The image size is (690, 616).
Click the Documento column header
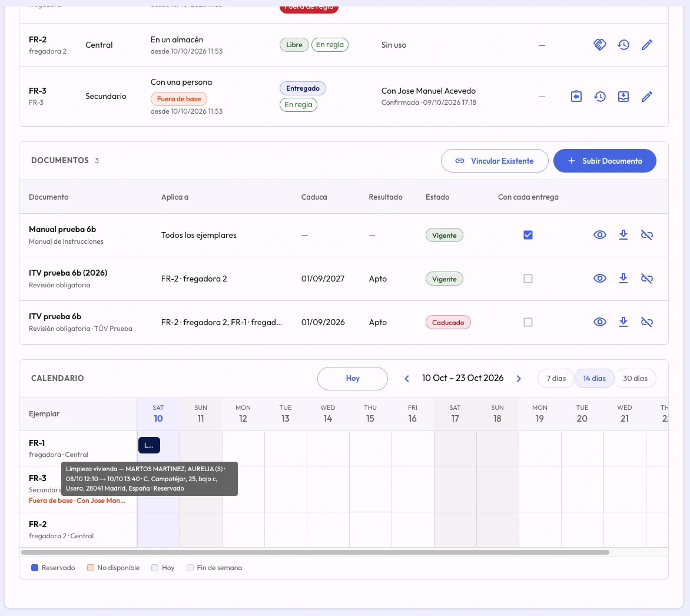point(48,197)
